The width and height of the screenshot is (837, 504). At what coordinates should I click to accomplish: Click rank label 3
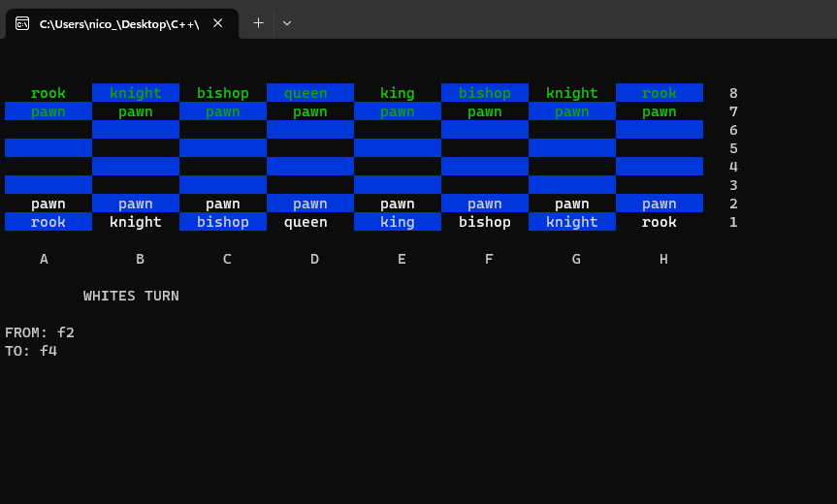pos(733,185)
